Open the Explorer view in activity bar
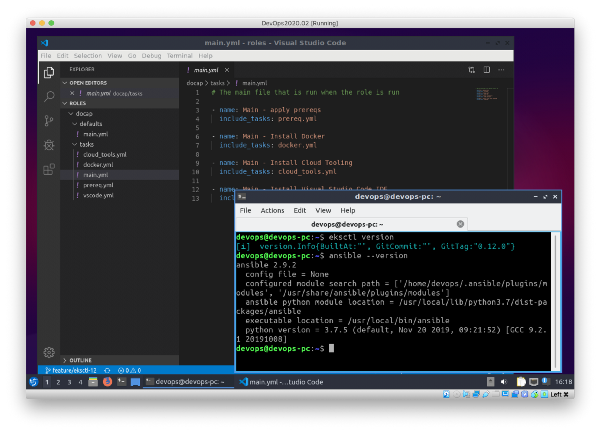This screenshot has height=433, width=600. (x=49, y=72)
